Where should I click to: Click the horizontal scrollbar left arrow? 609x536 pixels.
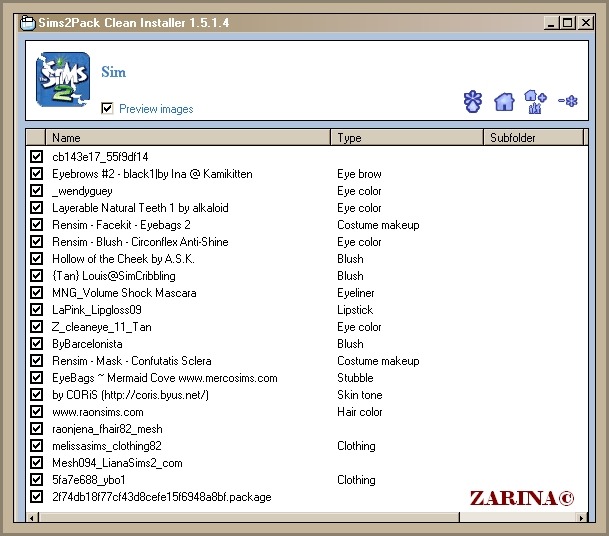31,518
